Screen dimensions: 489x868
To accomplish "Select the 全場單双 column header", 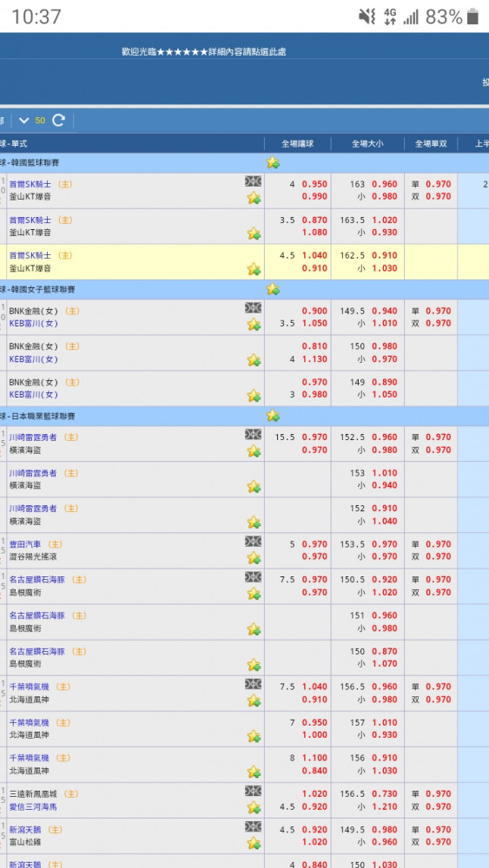I will (432, 144).
